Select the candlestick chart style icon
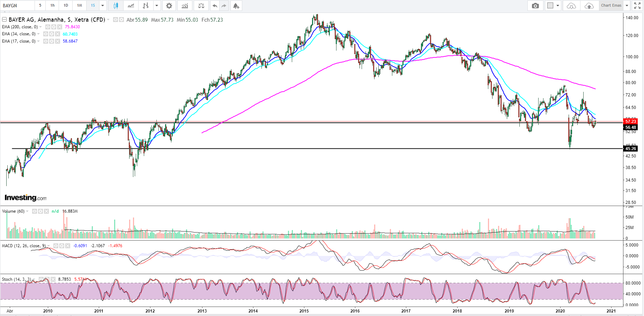This screenshot has width=644, height=316. tap(116, 6)
